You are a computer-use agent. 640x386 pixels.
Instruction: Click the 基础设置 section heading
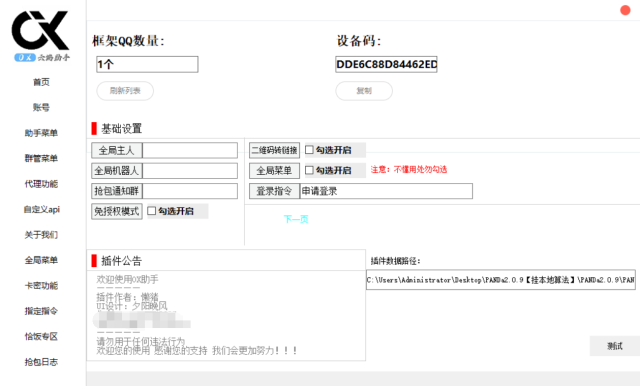click(121, 129)
